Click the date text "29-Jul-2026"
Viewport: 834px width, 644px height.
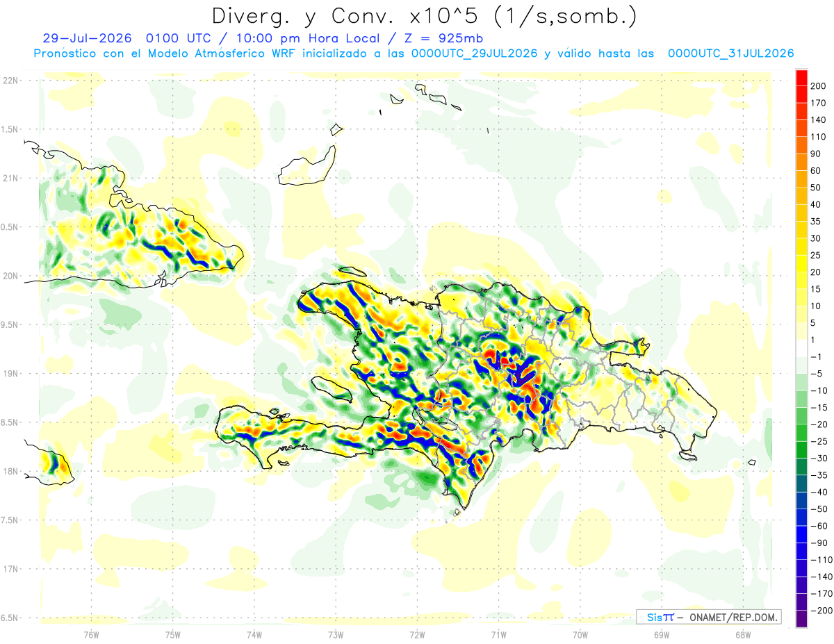click(87, 38)
